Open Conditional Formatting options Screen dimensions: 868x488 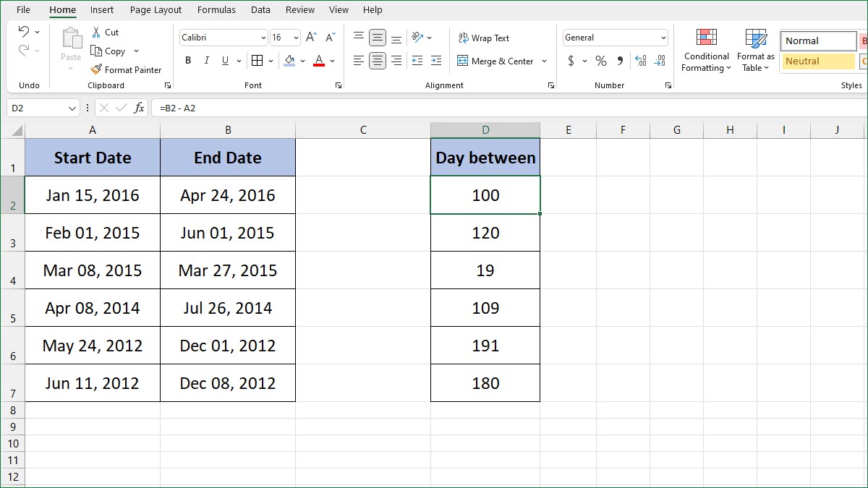(705, 49)
